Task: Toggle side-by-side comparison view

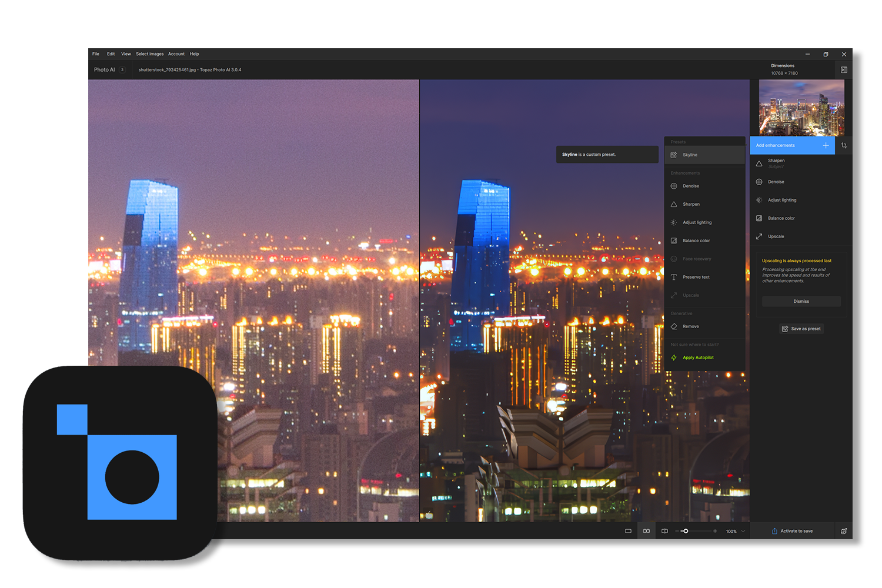Action: (646, 531)
